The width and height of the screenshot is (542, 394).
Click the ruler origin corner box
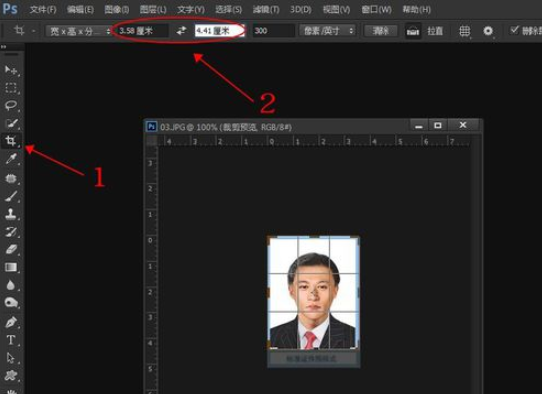[151, 141]
